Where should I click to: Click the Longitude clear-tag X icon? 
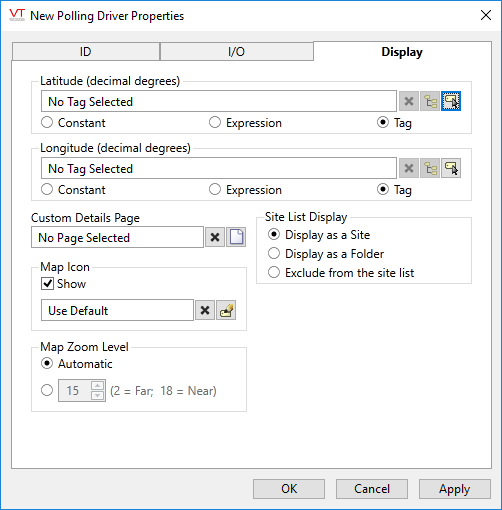pos(409,168)
